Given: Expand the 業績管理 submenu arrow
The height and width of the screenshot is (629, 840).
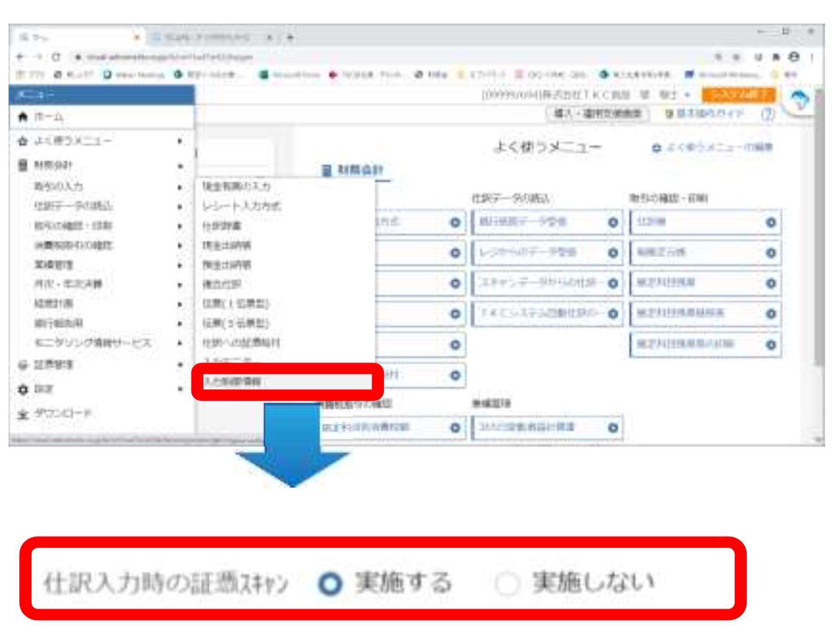Looking at the screenshot, I should point(180,265).
